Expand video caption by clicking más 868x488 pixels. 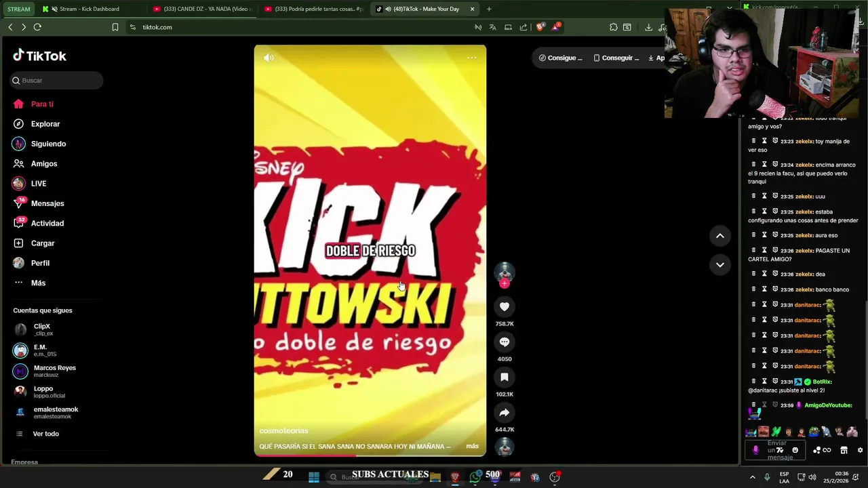472,446
